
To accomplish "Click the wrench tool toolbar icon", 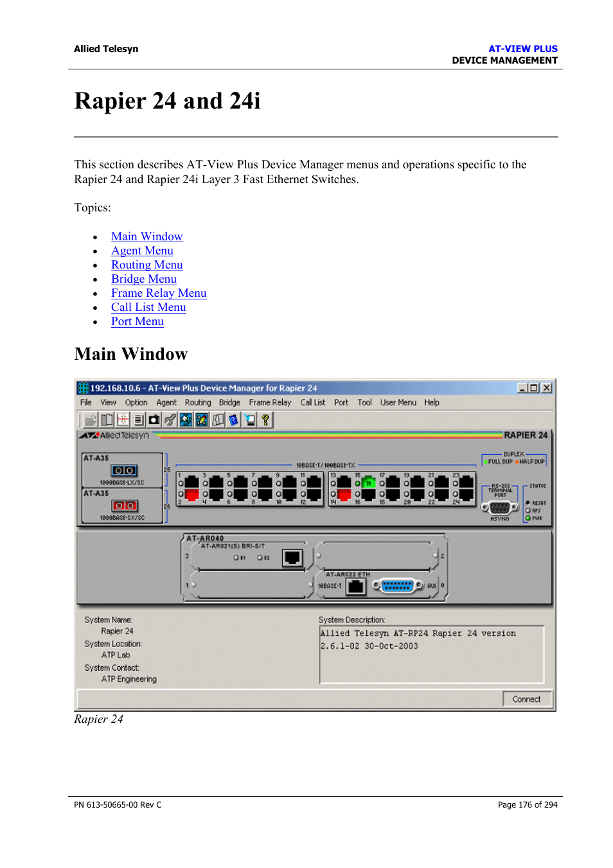I will (170, 420).
